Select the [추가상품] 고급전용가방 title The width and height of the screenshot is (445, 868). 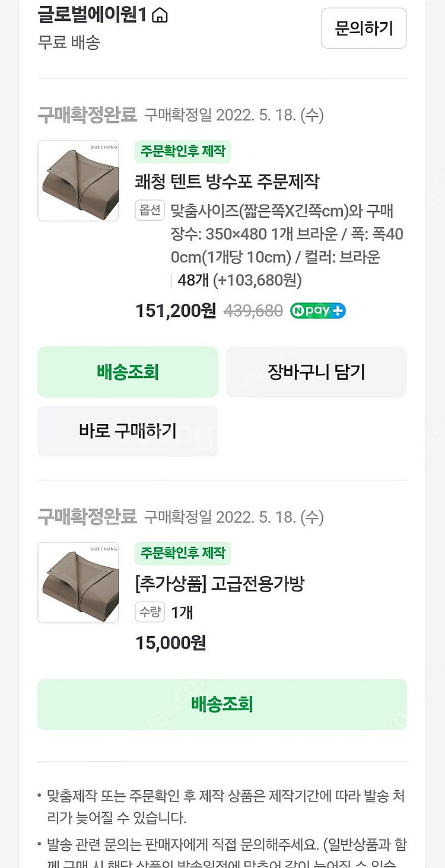coord(220,584)
